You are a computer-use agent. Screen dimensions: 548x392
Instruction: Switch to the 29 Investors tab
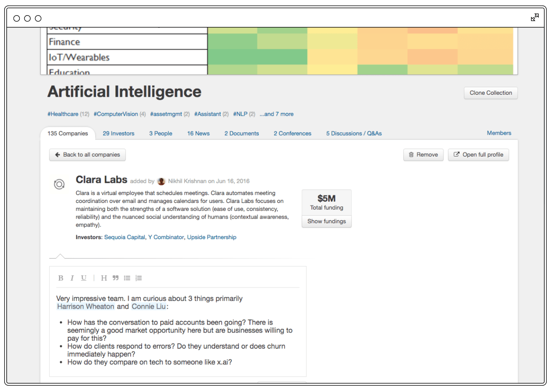(x=118, y=133)
